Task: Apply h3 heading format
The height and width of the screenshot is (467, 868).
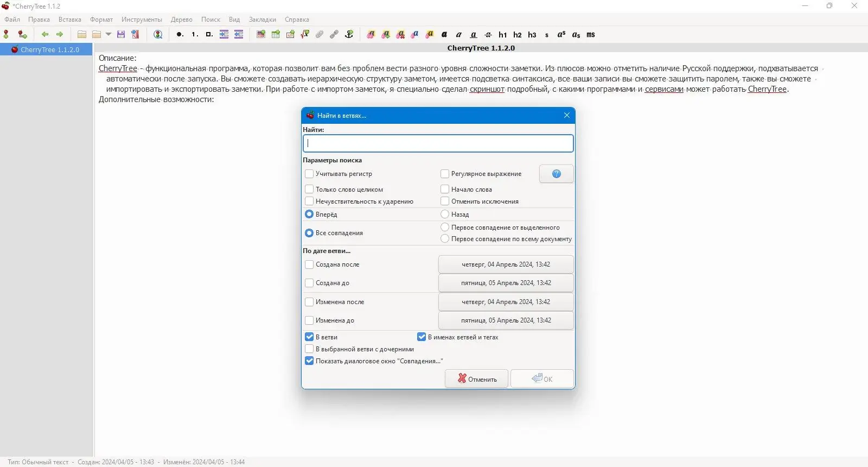Action: pyautogui.click(x=532, y=34)
